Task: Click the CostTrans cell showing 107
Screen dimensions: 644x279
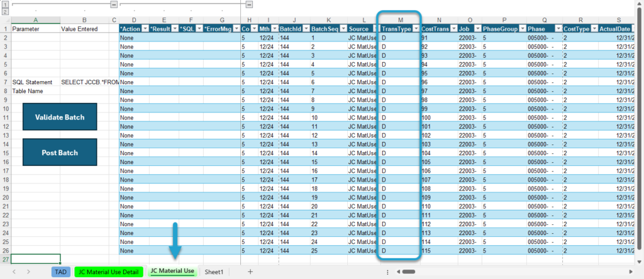Action: [439, 180]
